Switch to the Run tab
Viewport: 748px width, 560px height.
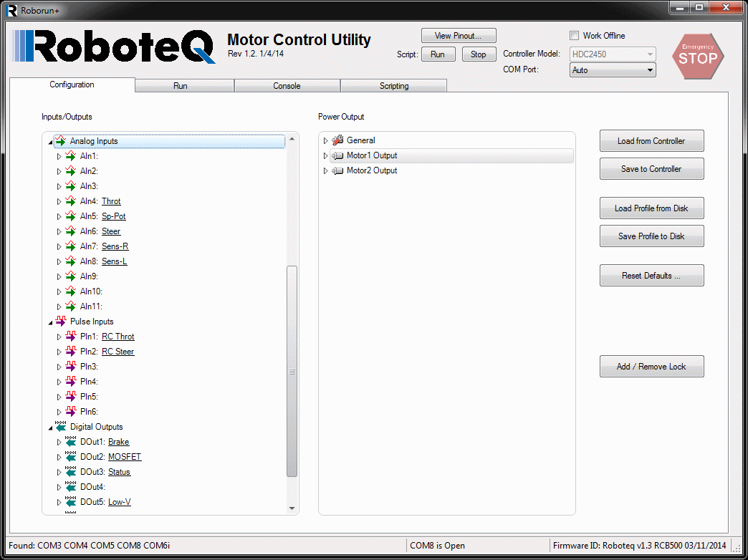coord(181,86)
